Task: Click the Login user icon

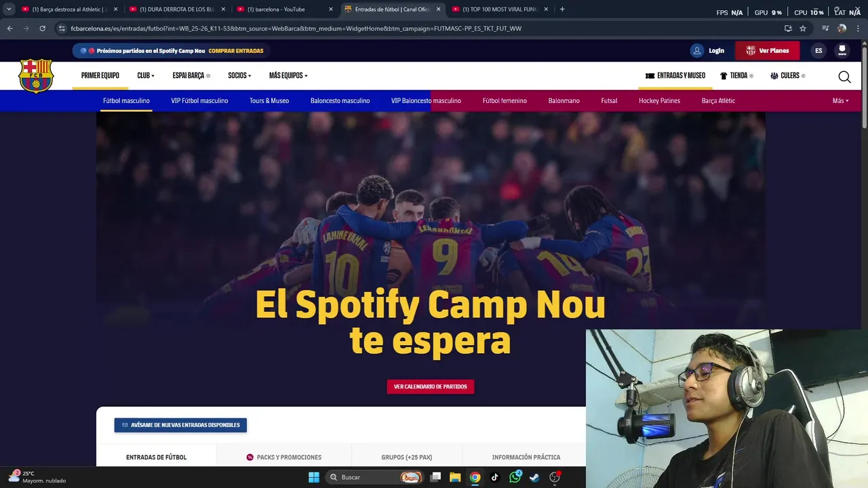Action: coord(697,51)
